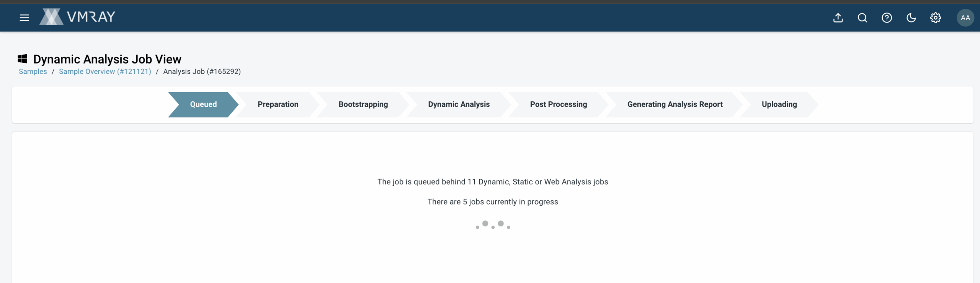The height and width of the screenshot is (283, 980).
Task: Toggle dark mode with moon icon
Action: pyautogui.click(x=911, y=18)
